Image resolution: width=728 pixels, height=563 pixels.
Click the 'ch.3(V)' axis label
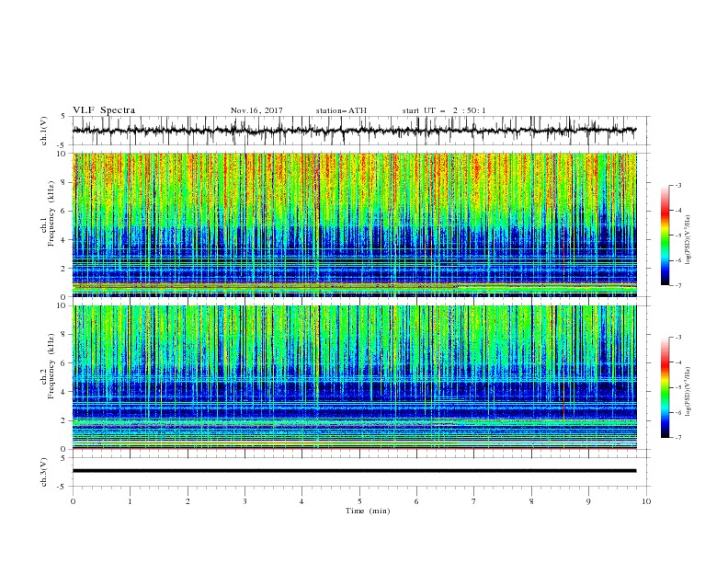coord(44,473)
